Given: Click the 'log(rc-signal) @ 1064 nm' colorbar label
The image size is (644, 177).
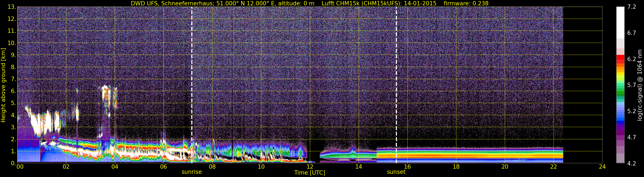Looking at the screenshot, I should coord(640,85).
